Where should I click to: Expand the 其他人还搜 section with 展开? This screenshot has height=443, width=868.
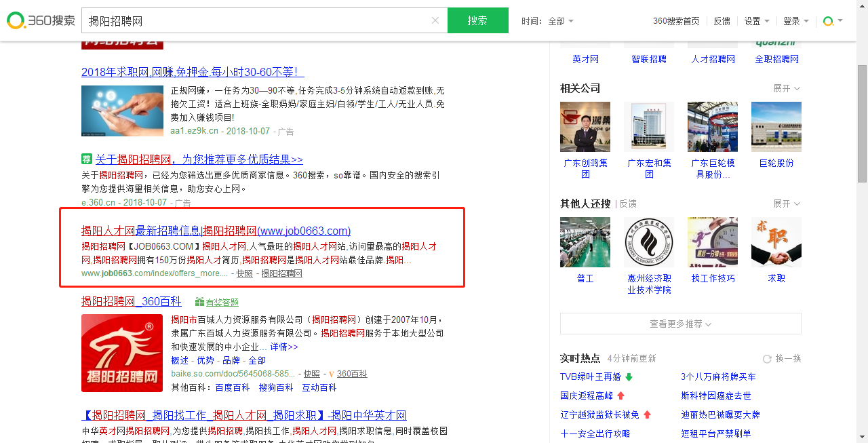pos(787,204)
